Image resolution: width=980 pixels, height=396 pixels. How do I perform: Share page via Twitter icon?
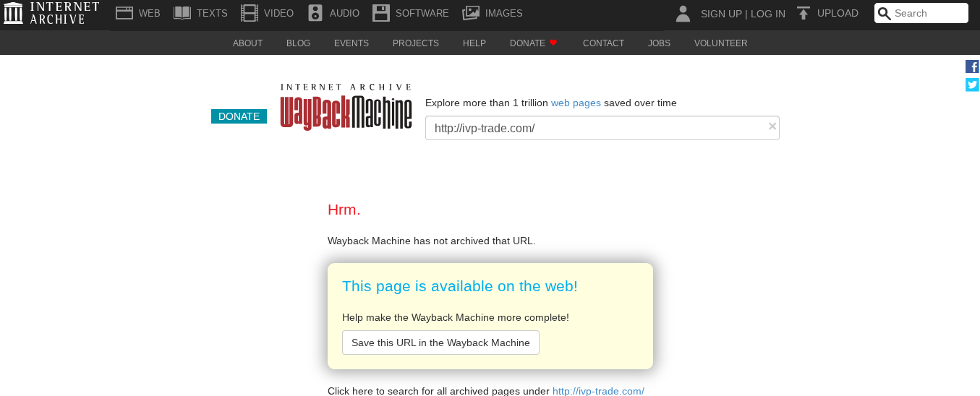[972, 85]
